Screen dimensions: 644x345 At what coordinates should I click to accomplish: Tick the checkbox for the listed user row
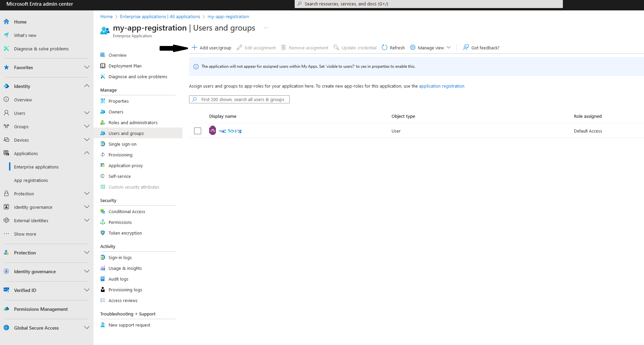coord(198,131)
